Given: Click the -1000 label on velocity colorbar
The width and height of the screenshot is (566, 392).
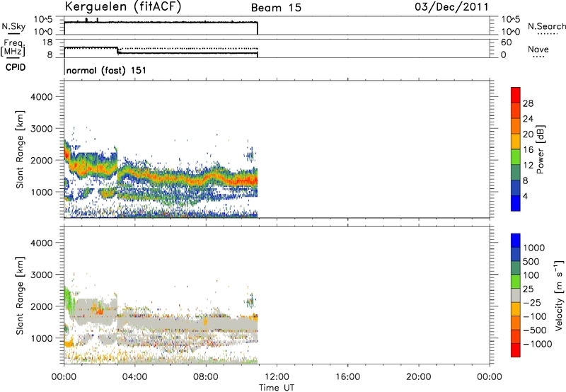Looking at the screenshot, I should point(538,344).
